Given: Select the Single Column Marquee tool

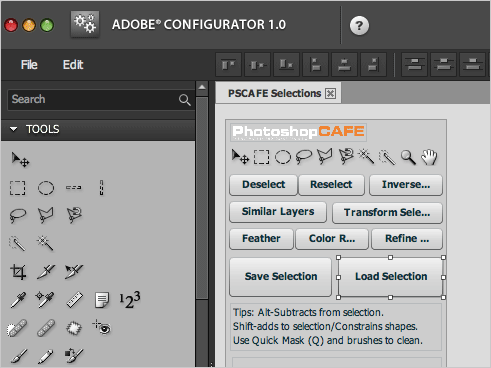Looking at the screenshot, I should pos(102,188).
